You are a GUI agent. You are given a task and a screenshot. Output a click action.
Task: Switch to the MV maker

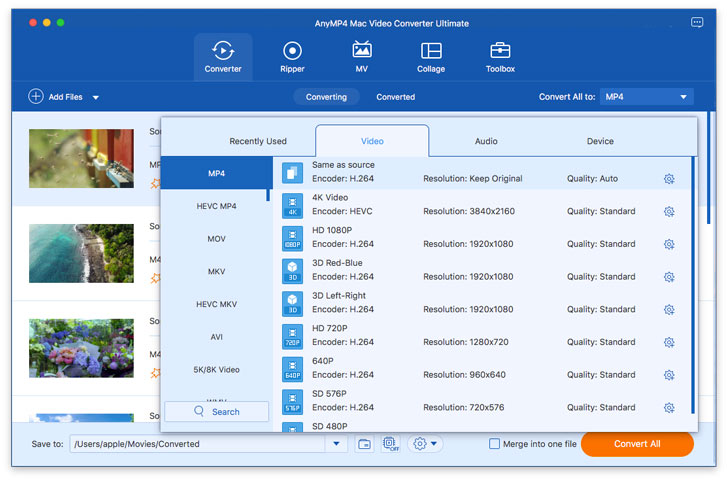coord(362,57)
